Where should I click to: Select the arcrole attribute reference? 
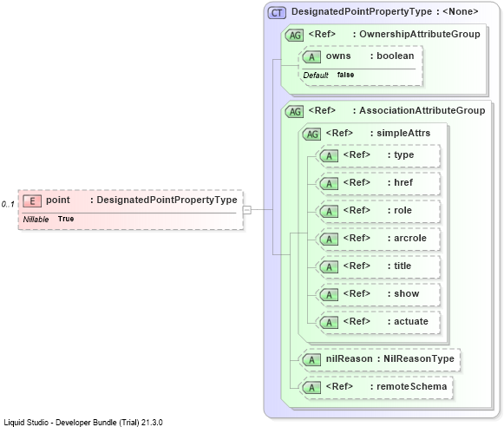(x=378, y=239)
